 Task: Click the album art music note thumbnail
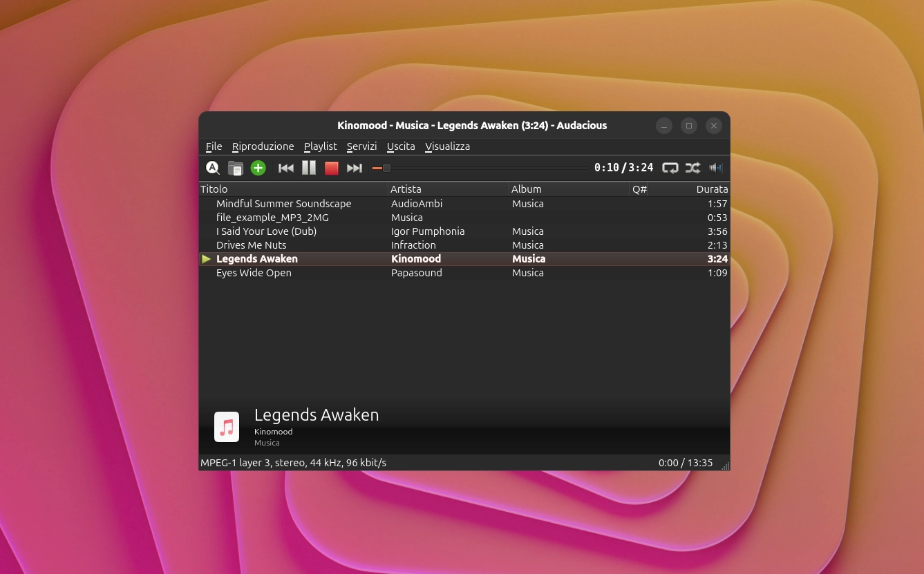[x=227, y=427]
